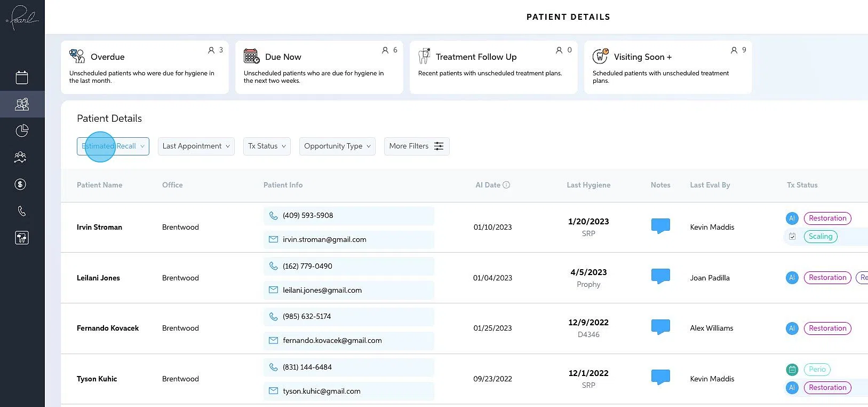
Task: Click email fernando.kovacek@gmail.com
Action: [332, 341]
